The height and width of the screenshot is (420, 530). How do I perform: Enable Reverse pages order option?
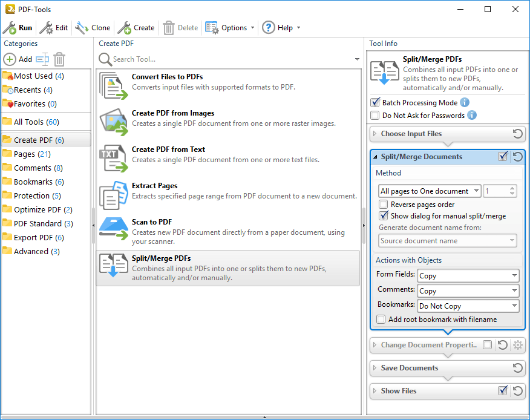tap(384, 205)
